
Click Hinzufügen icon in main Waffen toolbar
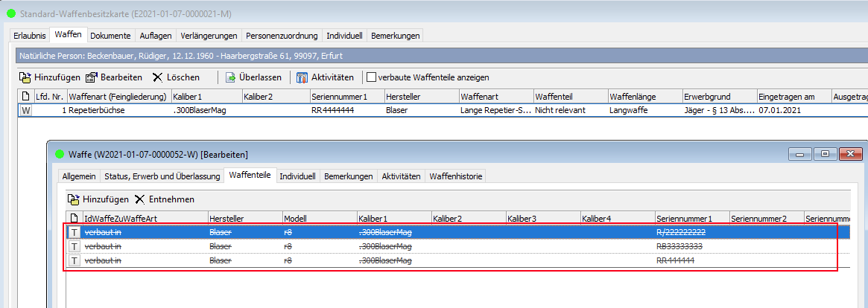[25, 77]
